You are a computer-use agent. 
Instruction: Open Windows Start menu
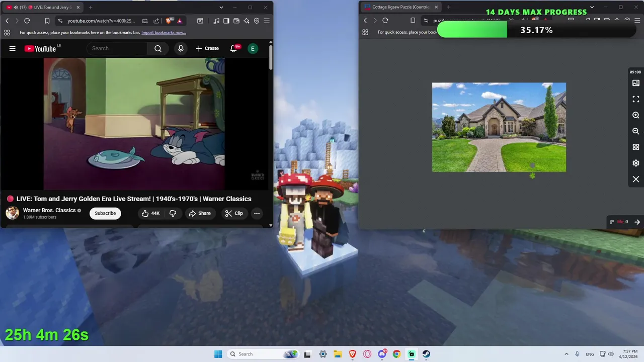click(218, 354)
